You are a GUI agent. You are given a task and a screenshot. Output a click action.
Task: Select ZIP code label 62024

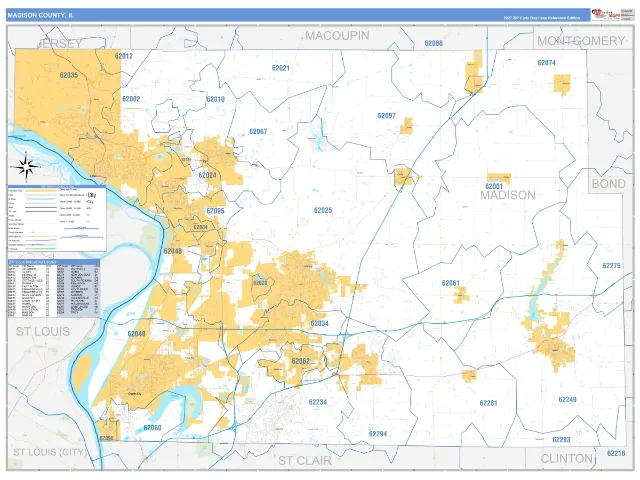[207, 176]
